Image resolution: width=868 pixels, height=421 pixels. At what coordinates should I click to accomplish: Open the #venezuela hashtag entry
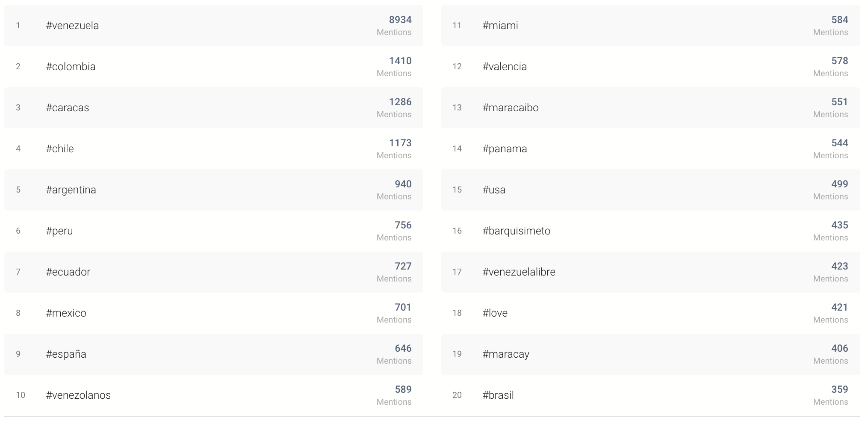point(72,26)
